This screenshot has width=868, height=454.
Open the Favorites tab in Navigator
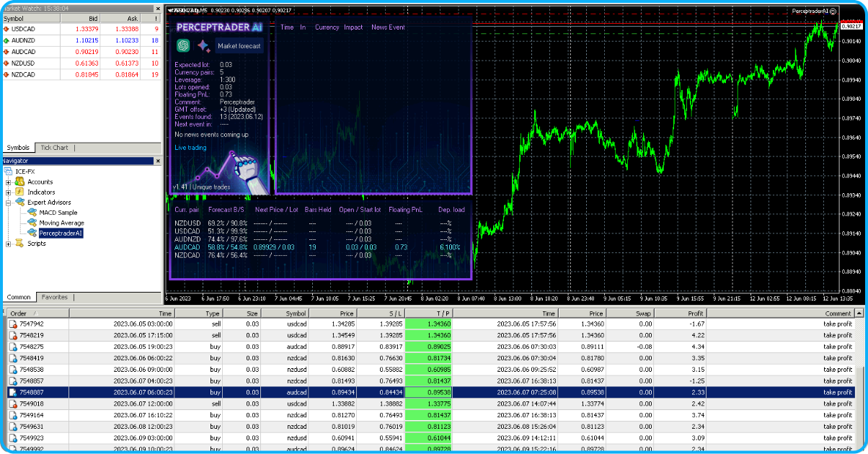[54, 297]
